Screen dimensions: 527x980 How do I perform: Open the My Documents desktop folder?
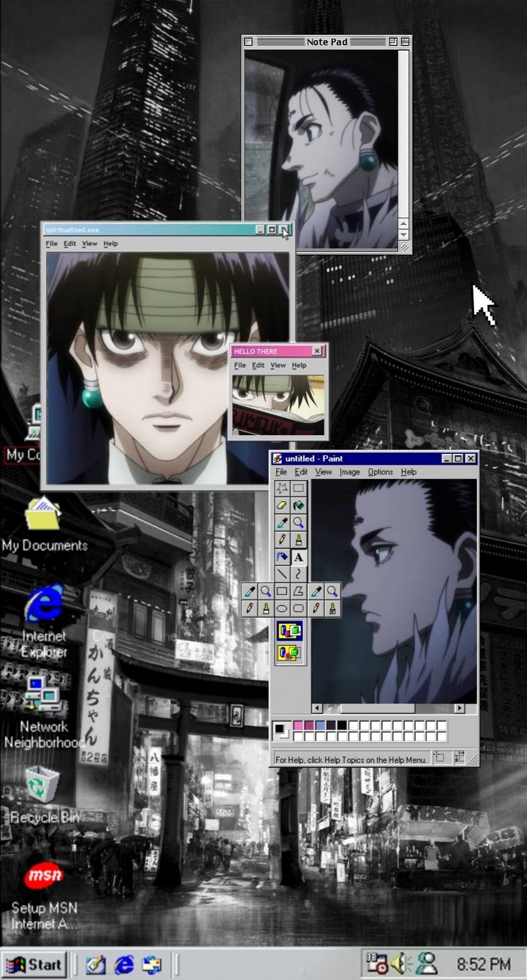pos(44,523)
